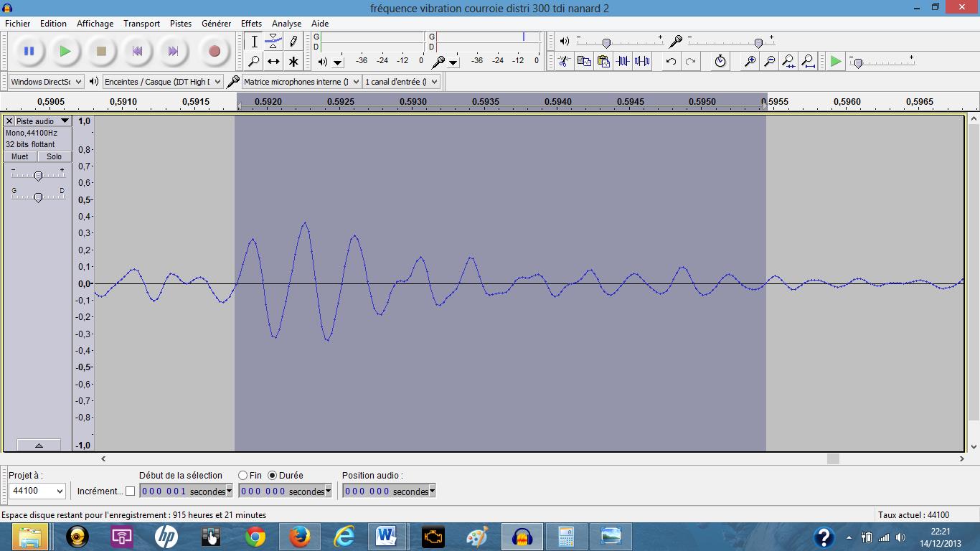Open the Windows DirectSound host dropdown
The height and width of the screenshot is (551, 980).
[46, 82]
